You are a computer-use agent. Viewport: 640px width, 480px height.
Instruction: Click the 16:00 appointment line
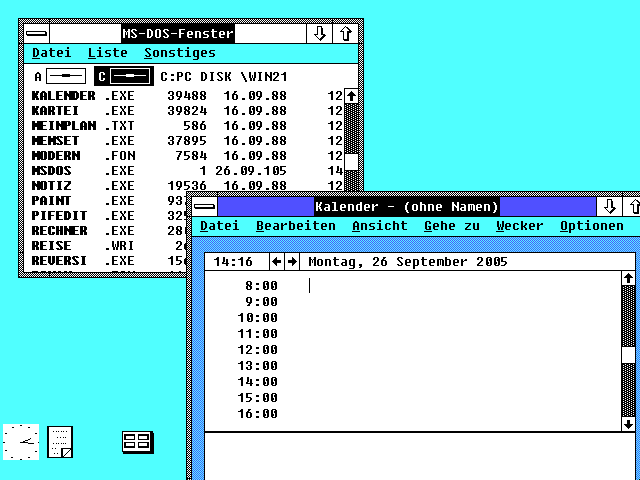(413, 414)
